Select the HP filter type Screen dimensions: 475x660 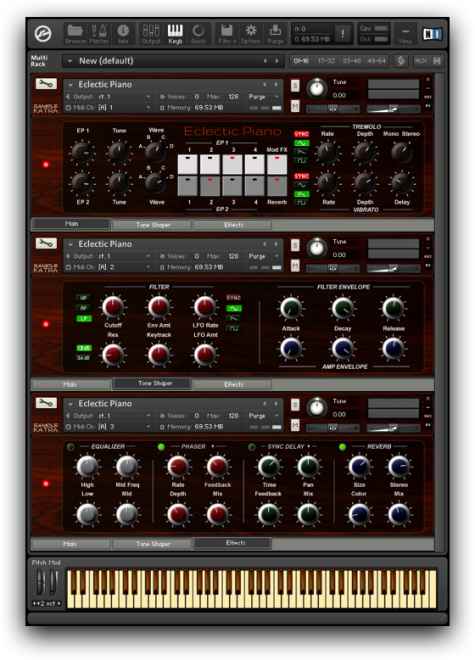[83, 298]
